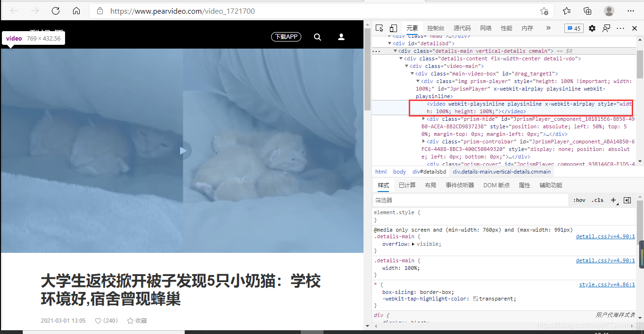Toggle computed styles sidebar pane icon
Screen dimensions: 644x334
(627, 200)
